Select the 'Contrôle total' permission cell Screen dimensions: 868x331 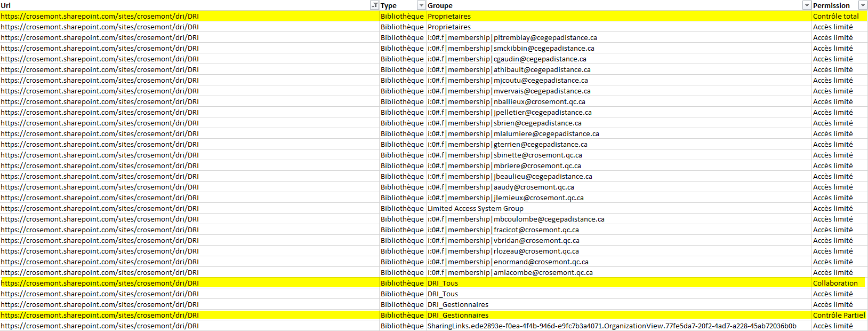click(835, 17)
